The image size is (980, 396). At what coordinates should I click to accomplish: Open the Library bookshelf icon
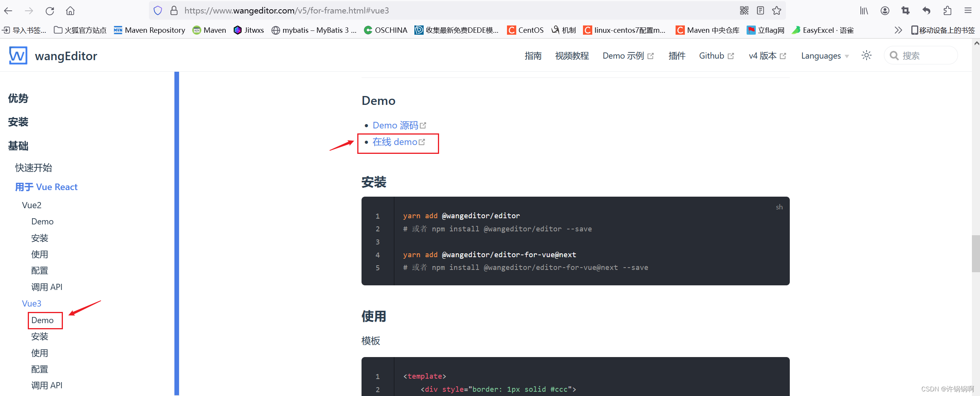[x=864, y=10]
